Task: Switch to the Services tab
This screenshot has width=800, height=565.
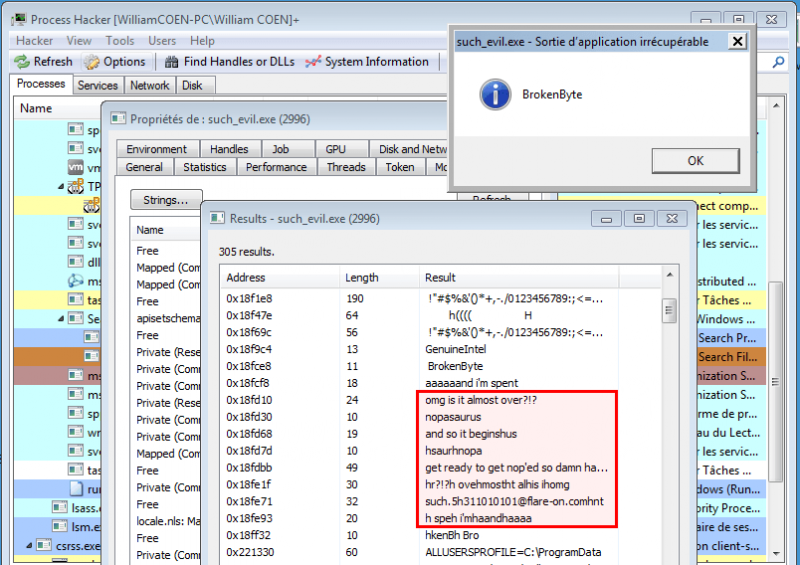Action: coord(98,86)
